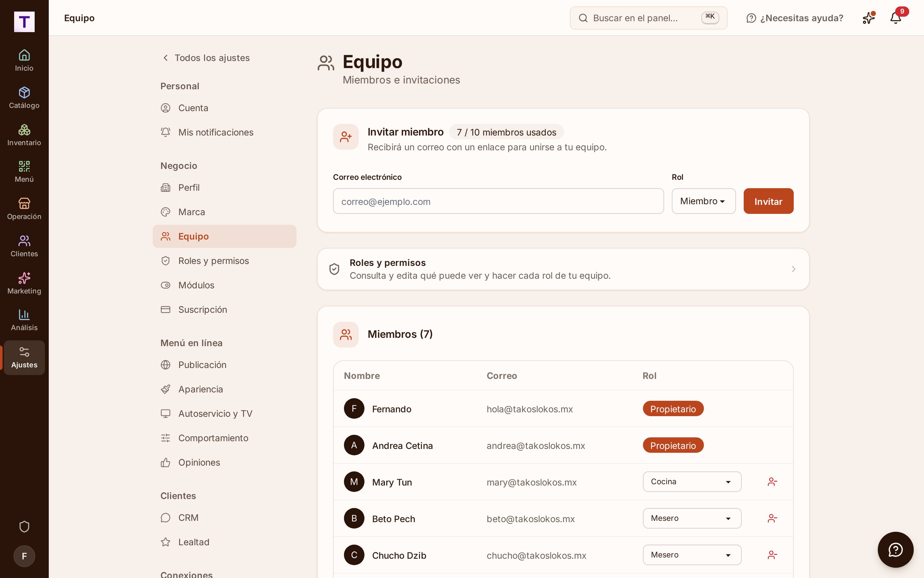Screen dimensions: 924x578
Task: Click the notifications bell icon
Action: click(x=895, y=18)
